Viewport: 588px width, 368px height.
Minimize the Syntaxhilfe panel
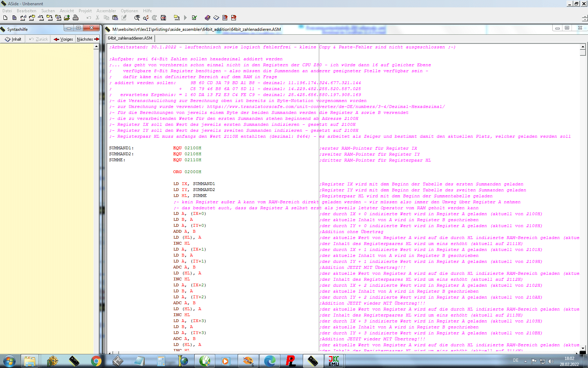[69, 28]
